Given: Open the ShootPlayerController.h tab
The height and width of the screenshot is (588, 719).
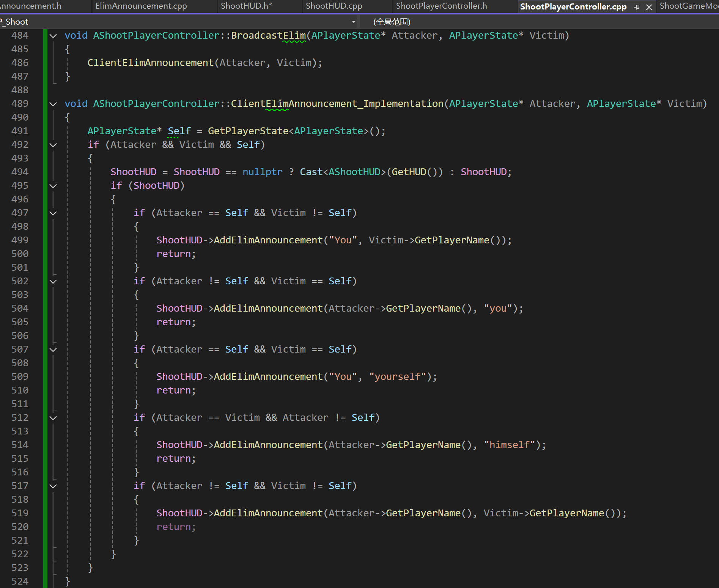Looking at the screenshot, I should (x=441, y=6).
